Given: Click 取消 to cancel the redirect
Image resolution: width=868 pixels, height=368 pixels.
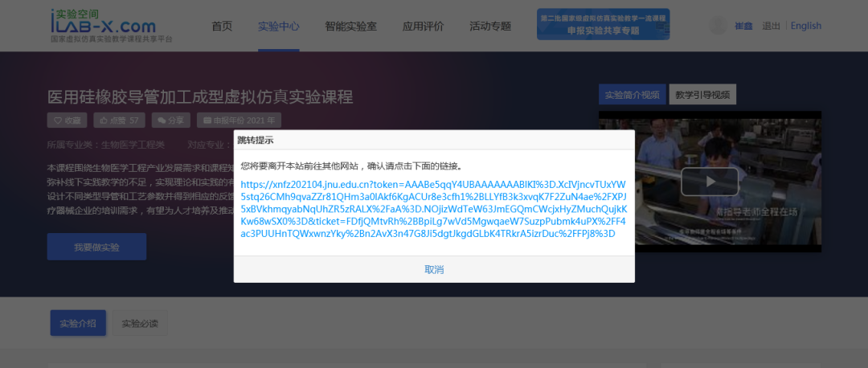Looking at the screenshot, I should pyautogui.click(x=434, y=269).
